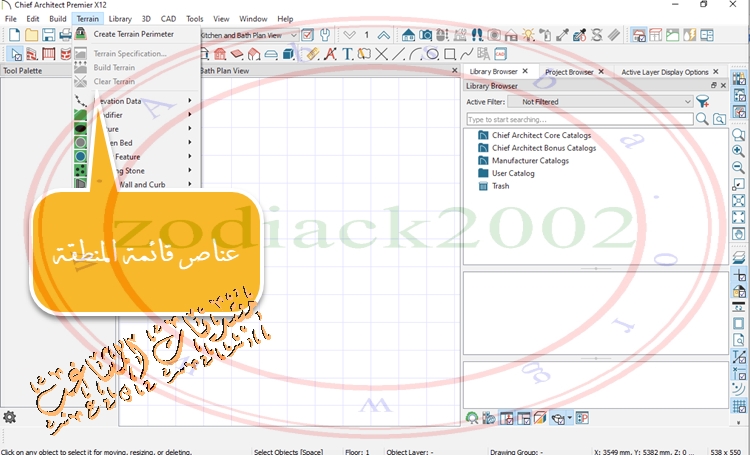Click the library search magnifier icon
The image size is (750, 455).
[702, 119]
